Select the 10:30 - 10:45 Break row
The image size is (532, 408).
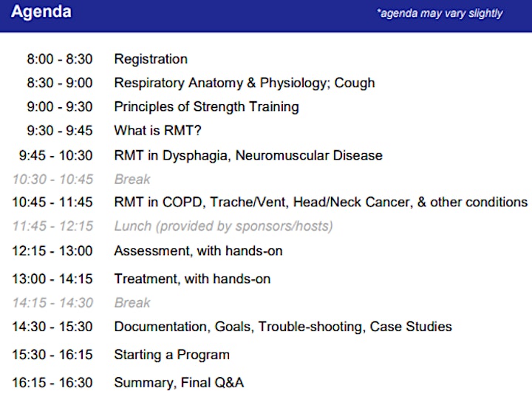[81, 179]
